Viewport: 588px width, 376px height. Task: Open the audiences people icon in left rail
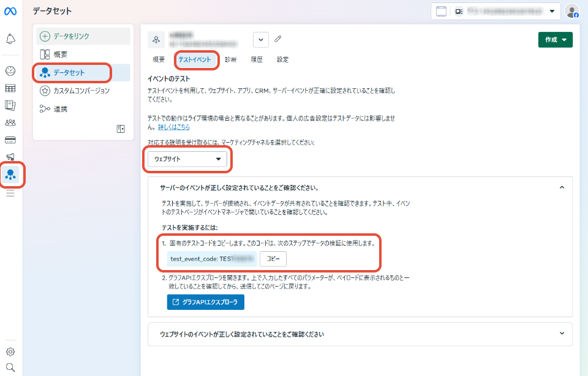pos(10,122)
